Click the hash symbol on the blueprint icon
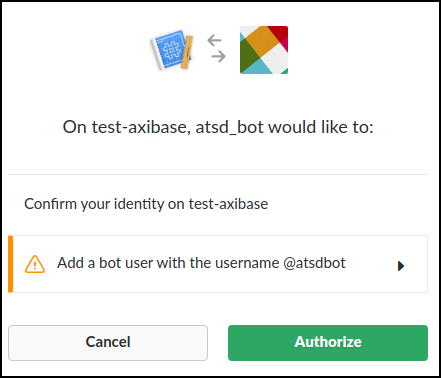The image size is (441, 378). click(x=171, y=49)
